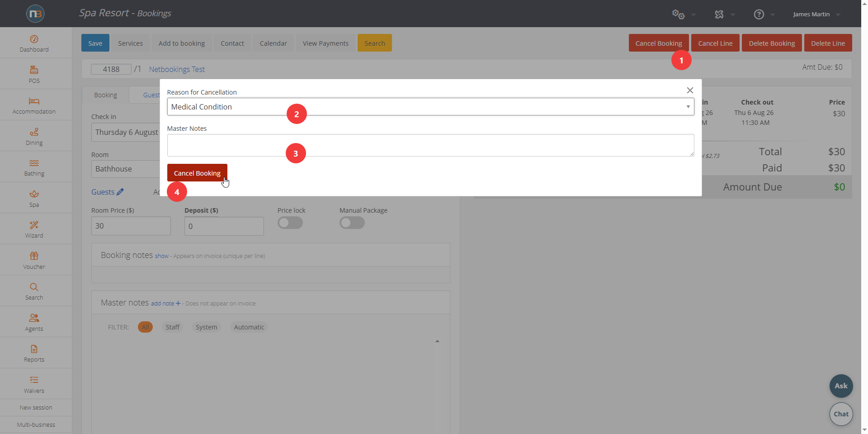868x434 pixels.
Task: Open Add to booking
Action: [182, 43]
